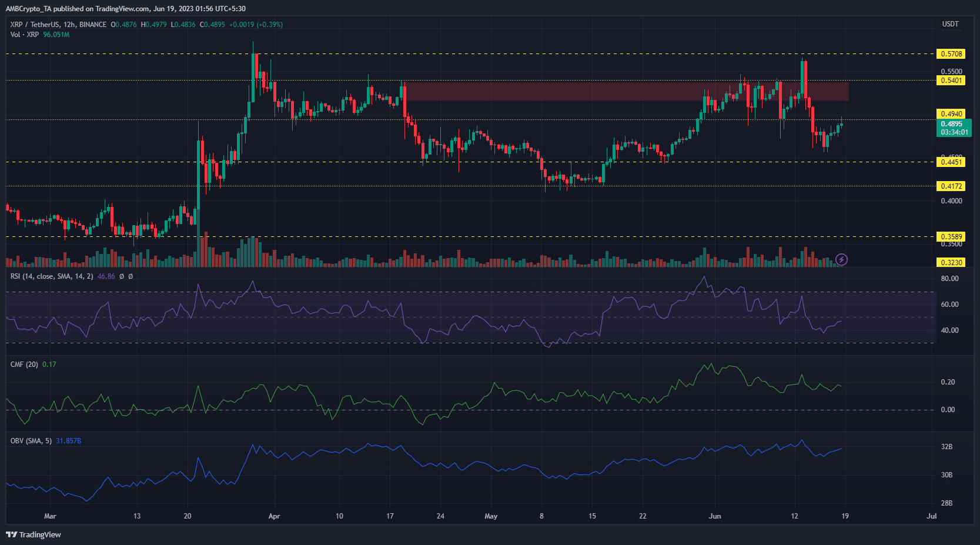Click the TradingView logo at bottom left
Viewport: 980px width, 545px height.
(x=34, y=534)
